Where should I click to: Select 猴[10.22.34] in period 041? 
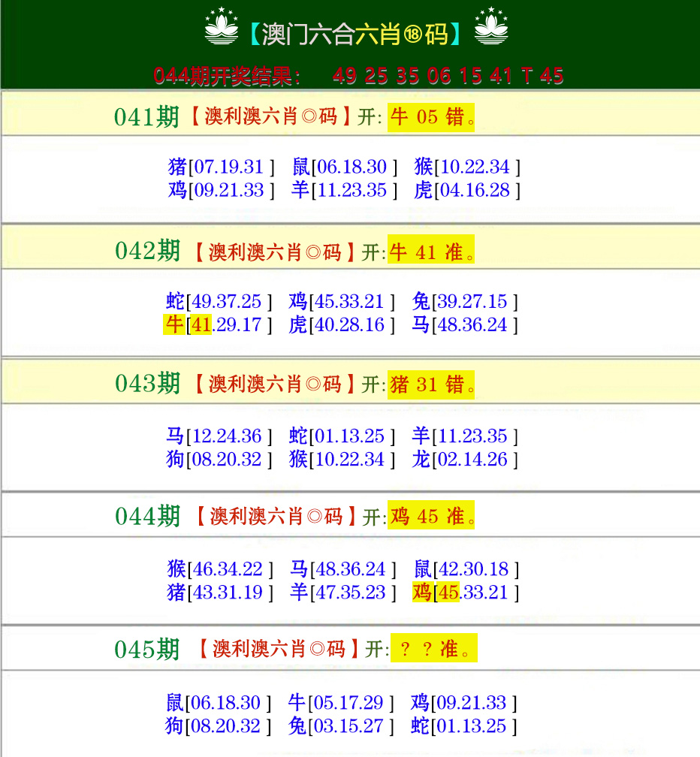(467, 167)
